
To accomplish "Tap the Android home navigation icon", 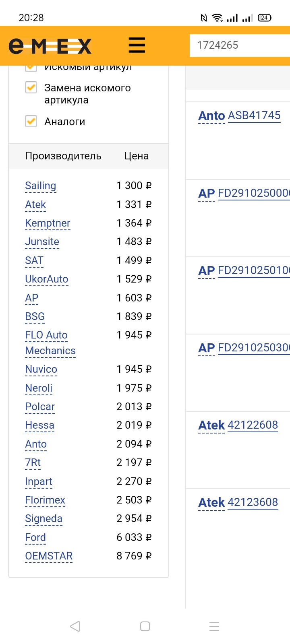I will click(145, 626).
